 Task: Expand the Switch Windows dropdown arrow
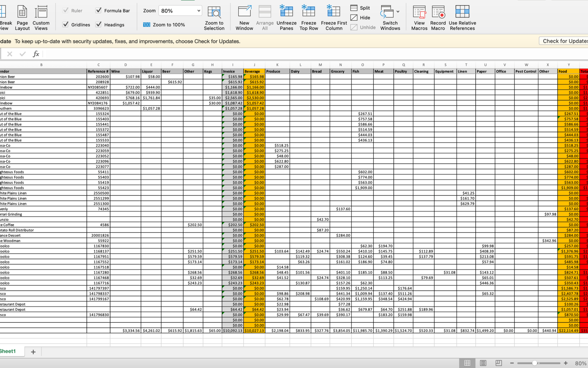(398, 11)
